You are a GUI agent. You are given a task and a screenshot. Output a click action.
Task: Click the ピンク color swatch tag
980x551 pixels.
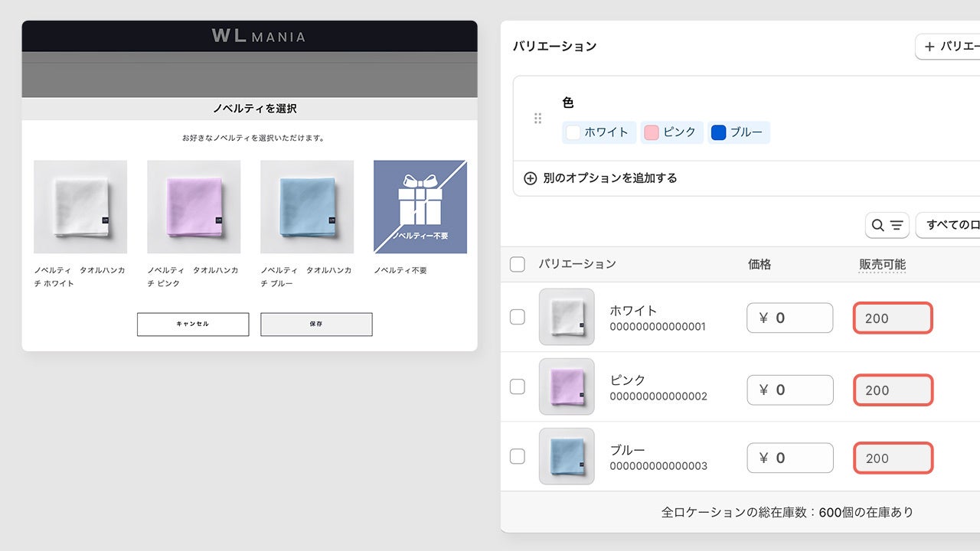click(671, 132)
